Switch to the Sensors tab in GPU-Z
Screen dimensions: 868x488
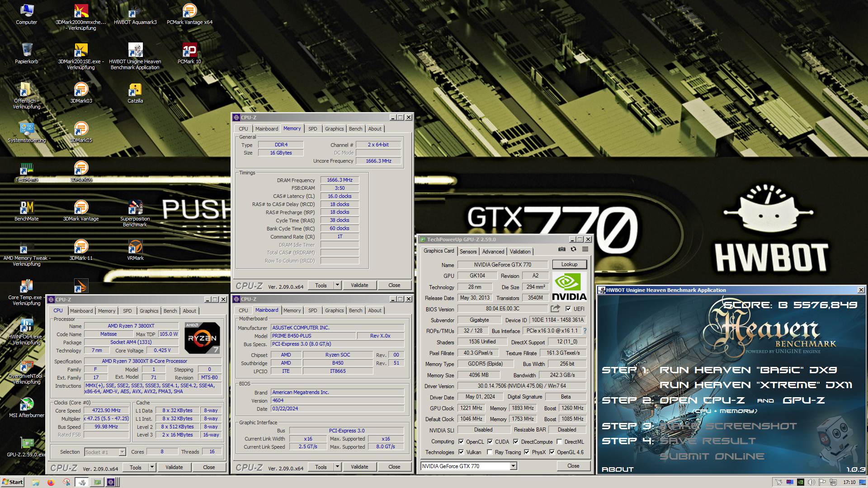click(468, 252)
